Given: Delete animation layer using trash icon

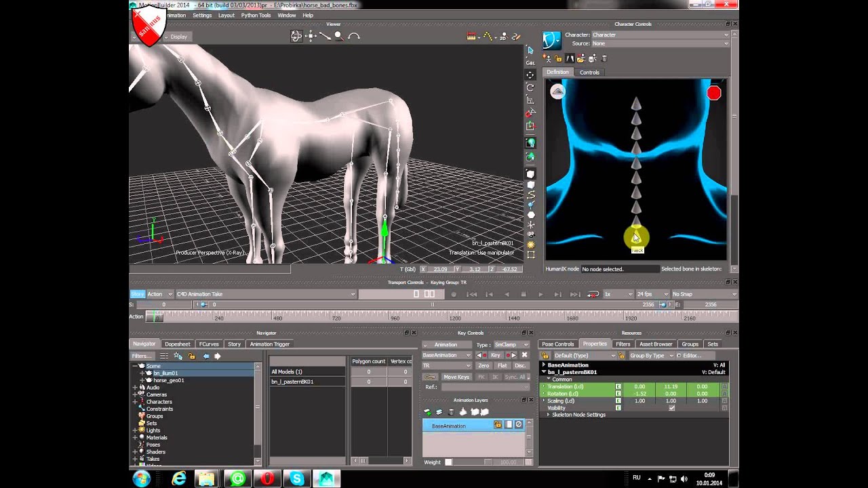Looking at the screenshot, I should (451, 412).
